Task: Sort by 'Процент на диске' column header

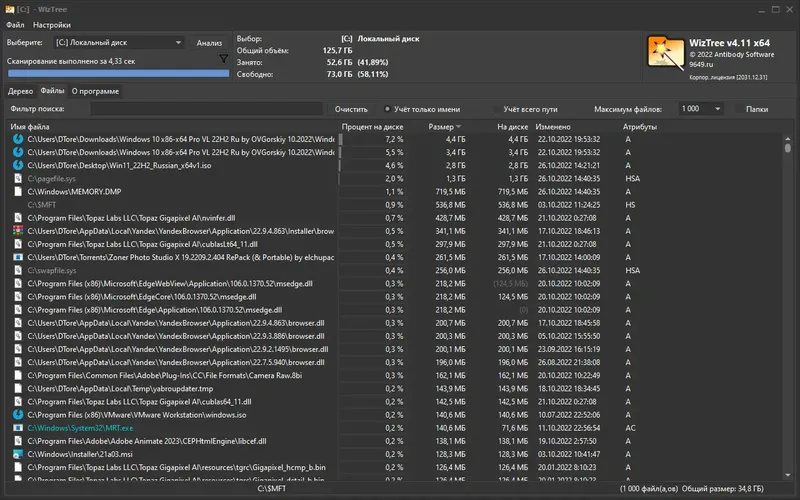Action: pos(372,127)
